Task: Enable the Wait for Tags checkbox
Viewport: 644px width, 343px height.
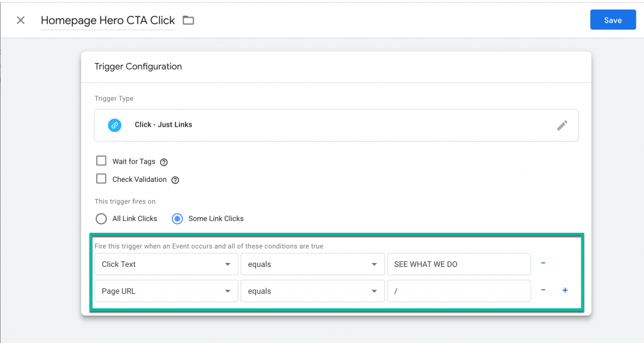Action: [x=101, y=160]
